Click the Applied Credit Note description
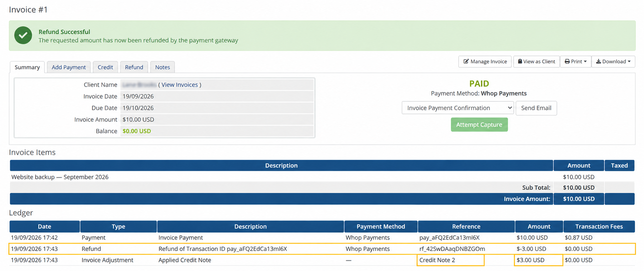Image resolution: width=644 pixels, height=271 pixels. click(185, 260)
